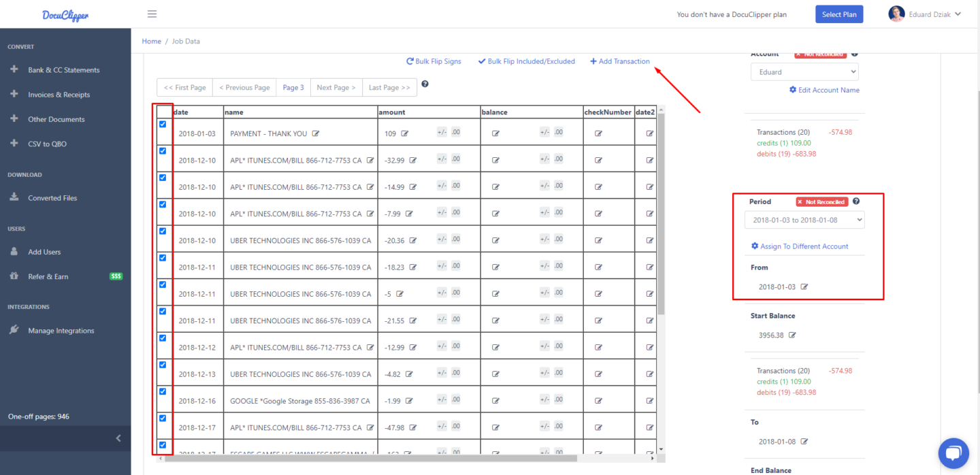
Task: Click the date column header
Action: (x=197, y=112)
